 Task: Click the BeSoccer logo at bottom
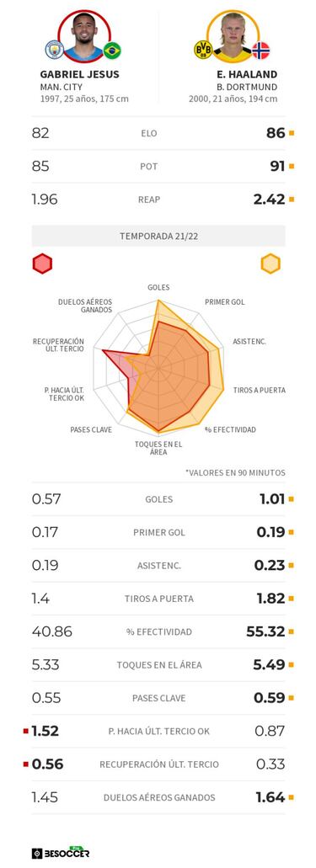point(61,853)
